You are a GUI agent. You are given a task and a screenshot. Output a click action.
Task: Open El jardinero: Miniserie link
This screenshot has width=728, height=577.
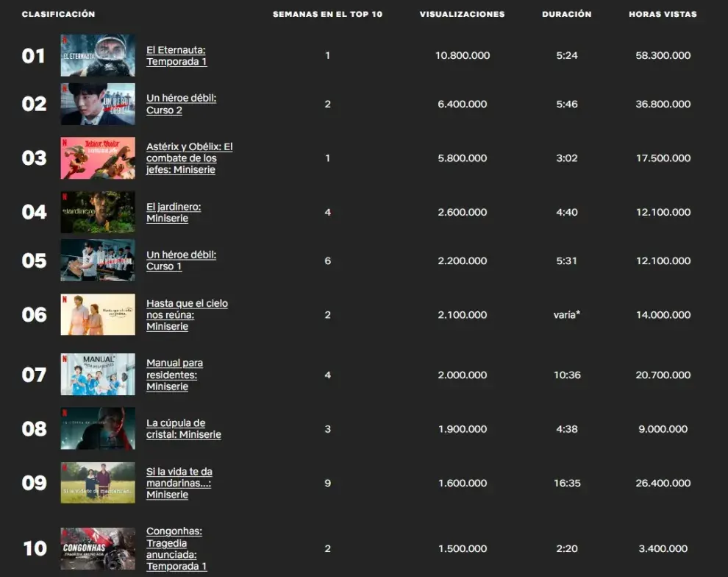click(174, 212)
